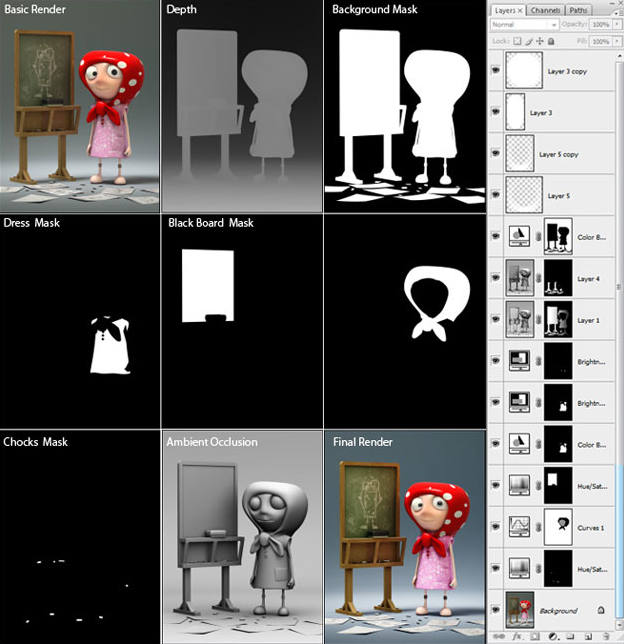This screenshot has height=644, width=624.
Task: Hide Layer 3 copy using its eye icon
Action: (x=496, y=70)
